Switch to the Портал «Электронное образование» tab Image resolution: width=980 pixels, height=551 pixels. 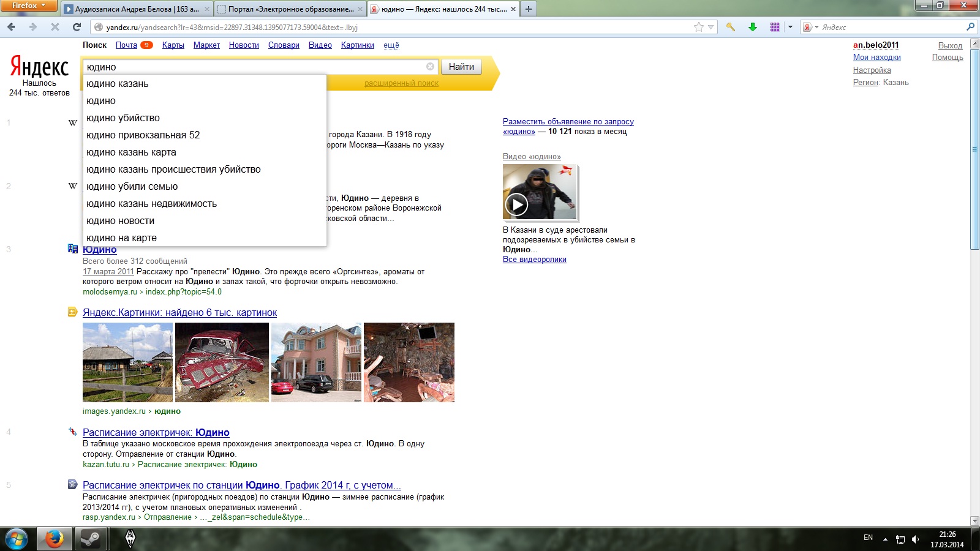[290, 9]
